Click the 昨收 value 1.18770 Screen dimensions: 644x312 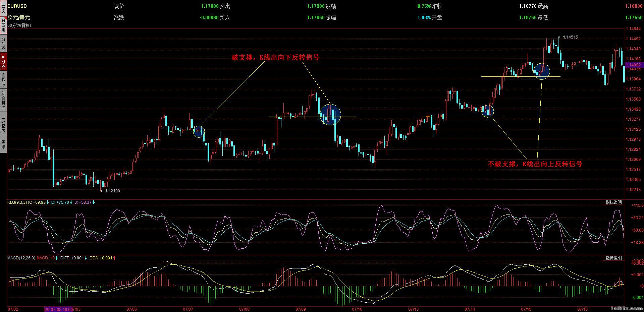528,6
